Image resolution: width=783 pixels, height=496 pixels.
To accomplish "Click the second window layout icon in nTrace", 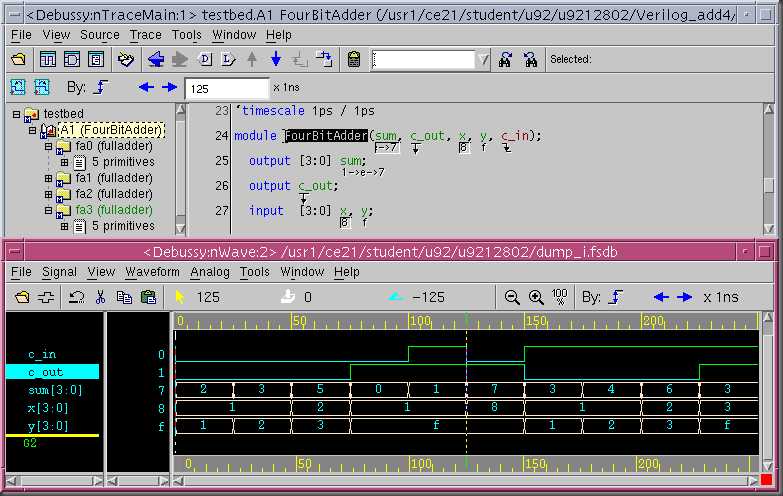I will [x=72, y=59].
